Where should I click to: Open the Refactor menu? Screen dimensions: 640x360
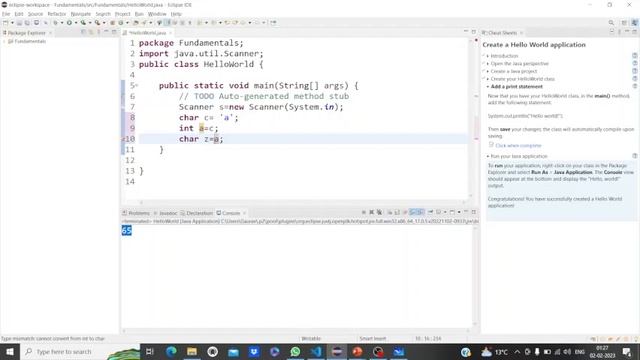tap(56, 14)
